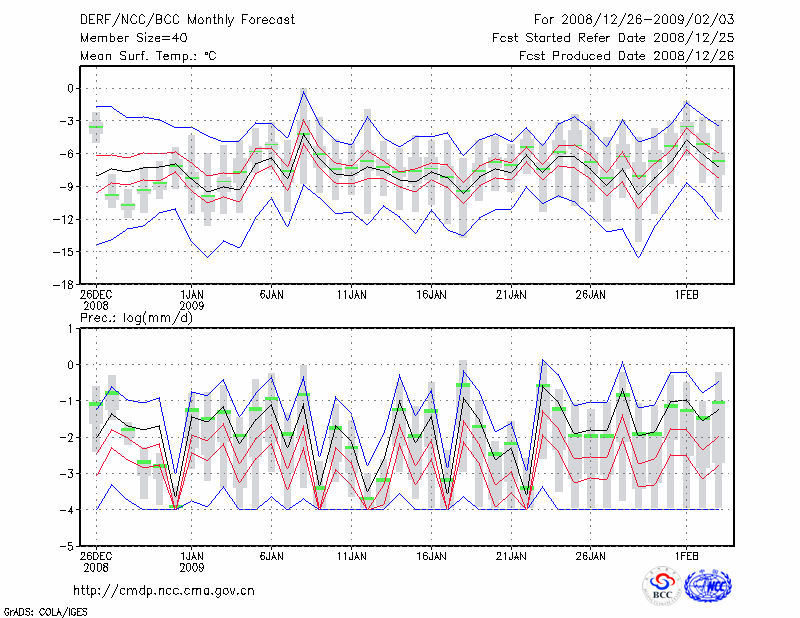Screen dimensions: 800x618
Task: Open the cmdp.ncc.cma.gov.cn URL
Action: (164, 591)
